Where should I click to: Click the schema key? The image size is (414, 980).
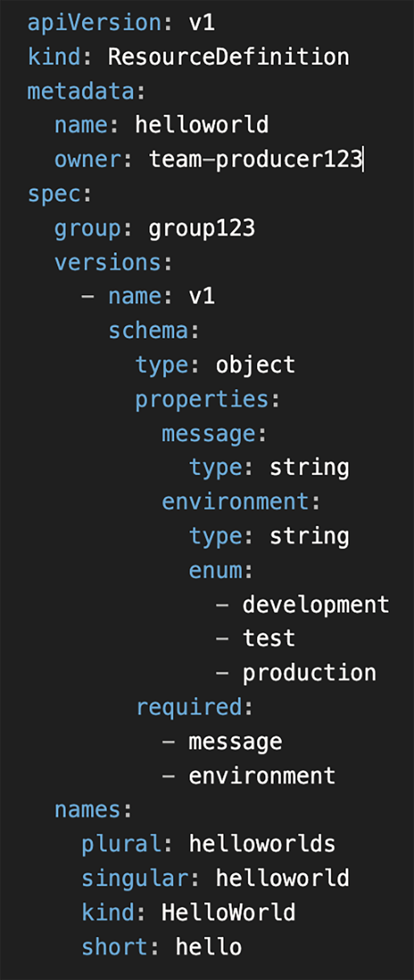pos(148,330)
